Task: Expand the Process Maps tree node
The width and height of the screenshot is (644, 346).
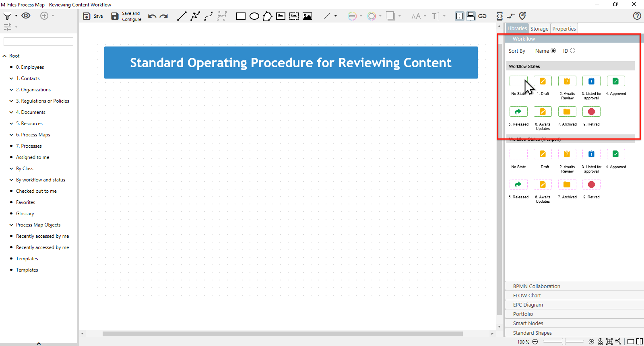Action: click(11, 135)
